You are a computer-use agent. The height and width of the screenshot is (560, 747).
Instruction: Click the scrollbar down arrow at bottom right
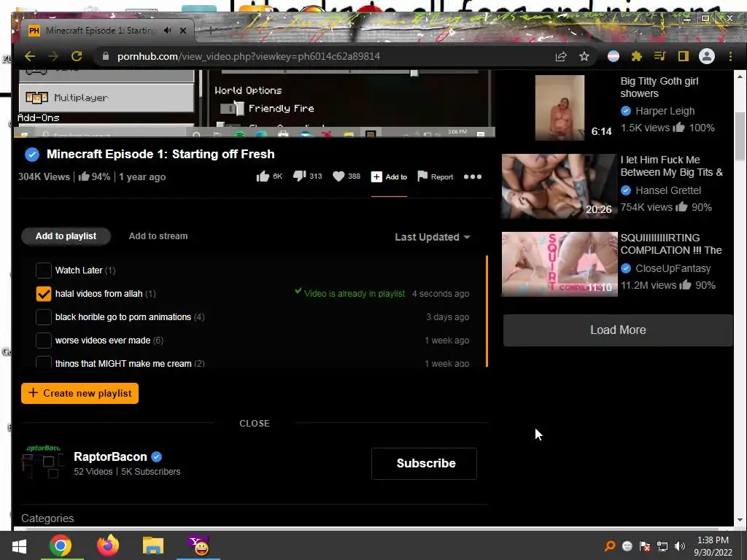pos(740,520)
